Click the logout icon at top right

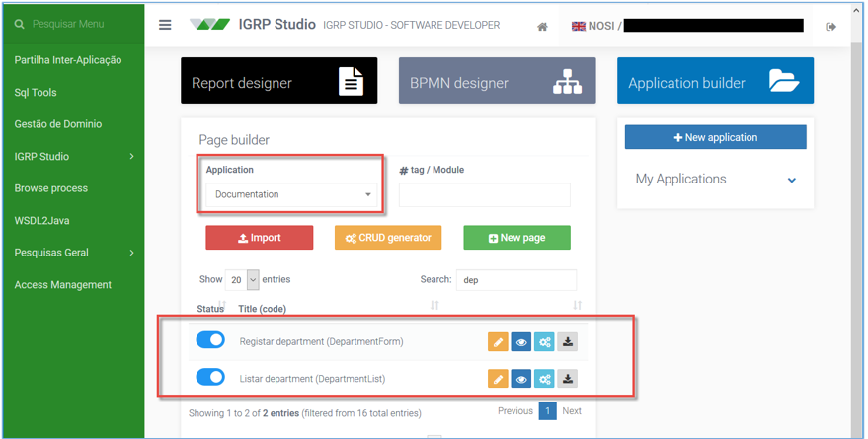(x=830, y=27)
